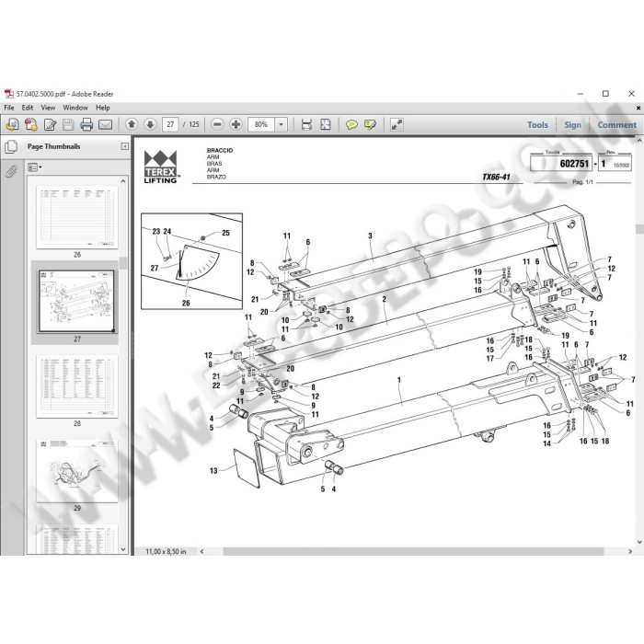Open the Help menu

(x=103, y=108)
